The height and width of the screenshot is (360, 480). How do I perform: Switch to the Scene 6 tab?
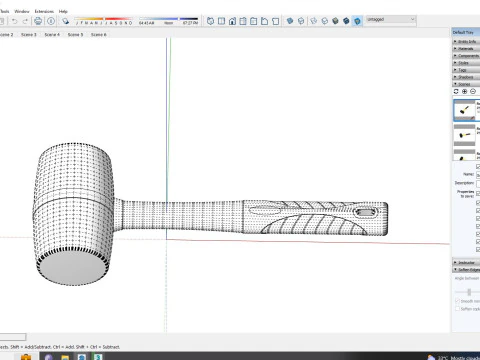[x=99, y=34]
